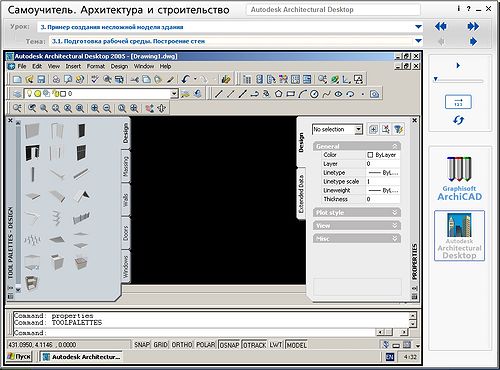Image resolution: width=500 pixels, height=370 pixels.
Task: Toggle POLAR tracking in status bar
Action: point(206,345)
